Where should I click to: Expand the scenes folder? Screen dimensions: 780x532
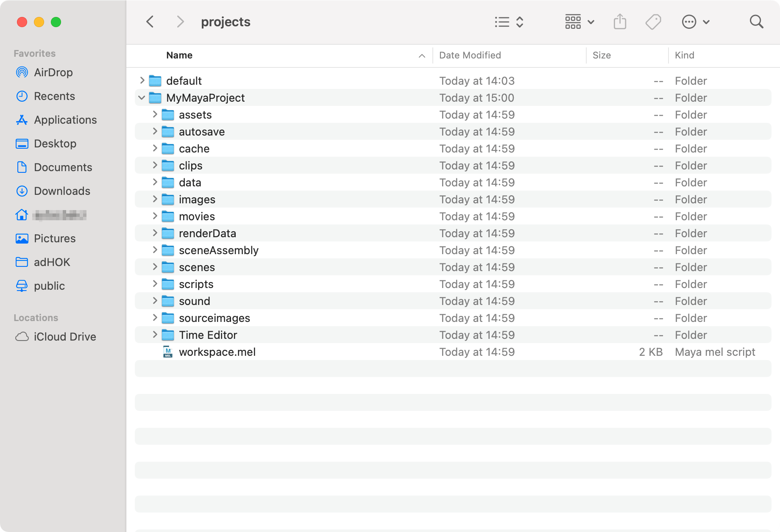tap(154, 267)
